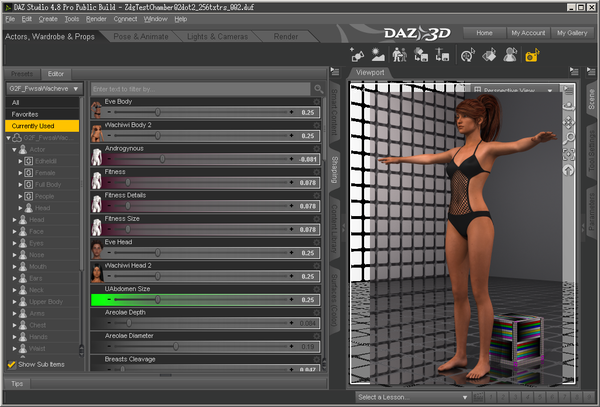The width and height of the screenshot is (600, 407).
Task: Open the Scene side tab
Action: pyautogui.click(x=592, y=99)
